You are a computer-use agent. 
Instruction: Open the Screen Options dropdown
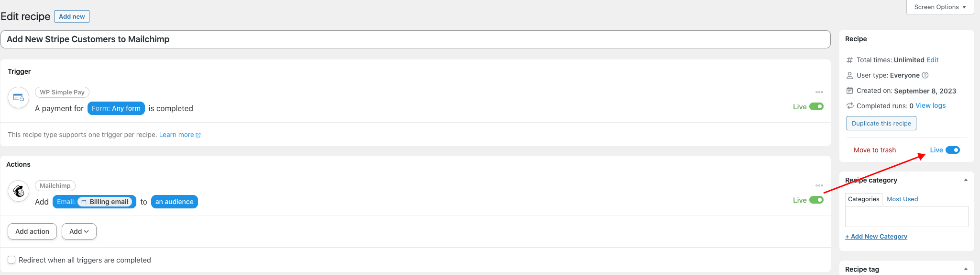(x=940, y=7)
